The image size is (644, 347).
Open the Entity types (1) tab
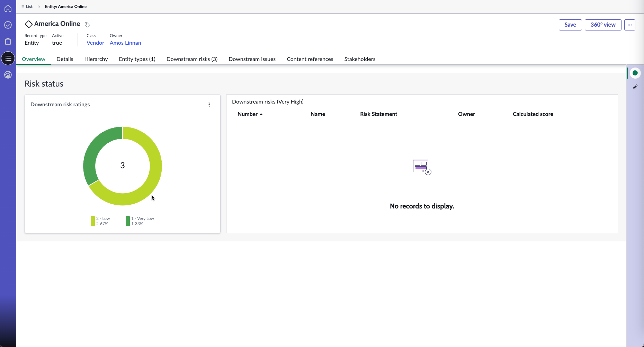point(137,59)
